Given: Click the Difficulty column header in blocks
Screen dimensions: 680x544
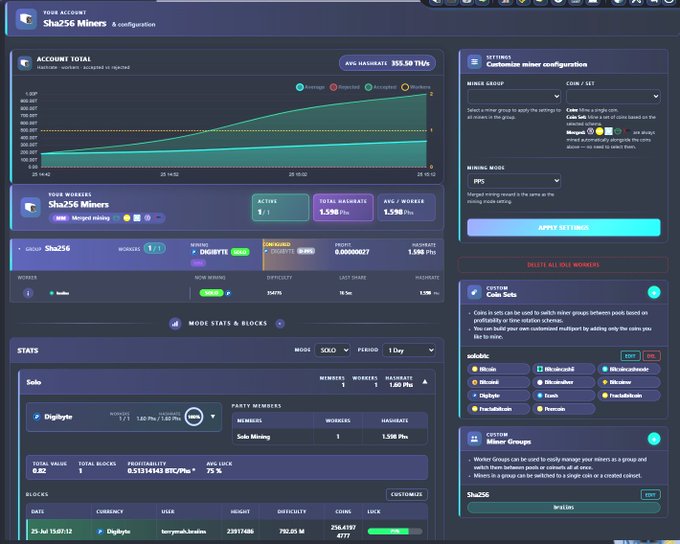Looking at the screenshot, I should tap(291, 512).
